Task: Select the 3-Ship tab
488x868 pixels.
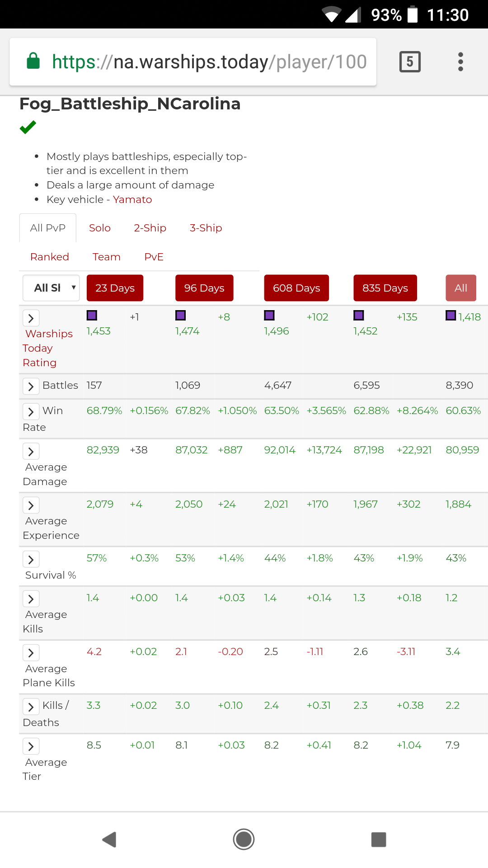Action: [206, 228]
